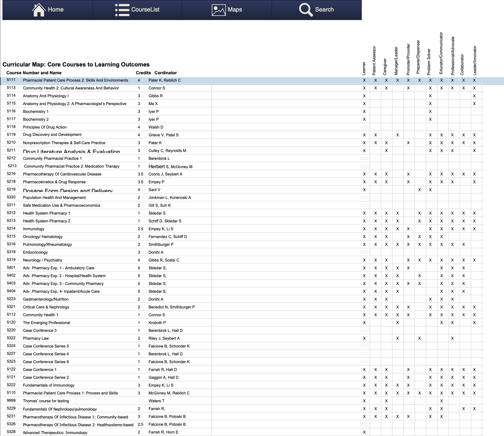Toggle the Problem Solver X for Biochemistry 1
Screen dimensions: 504x436
tap(430, 111)
